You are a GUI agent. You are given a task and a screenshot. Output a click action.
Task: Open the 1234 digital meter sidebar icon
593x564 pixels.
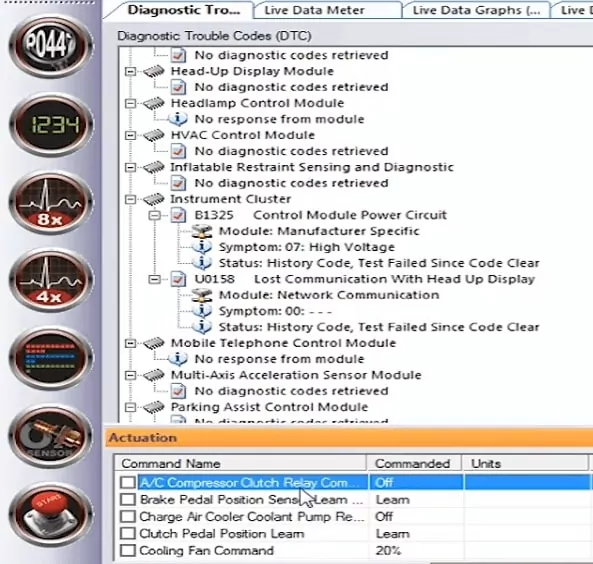(x=51, y=125)
